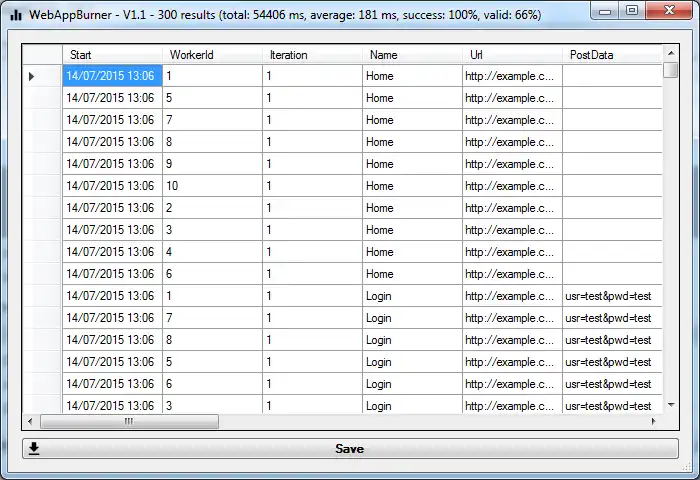Select Name cell Login for worker 8
The width and height of the screenshot is (700, 480).
[412, 340]
